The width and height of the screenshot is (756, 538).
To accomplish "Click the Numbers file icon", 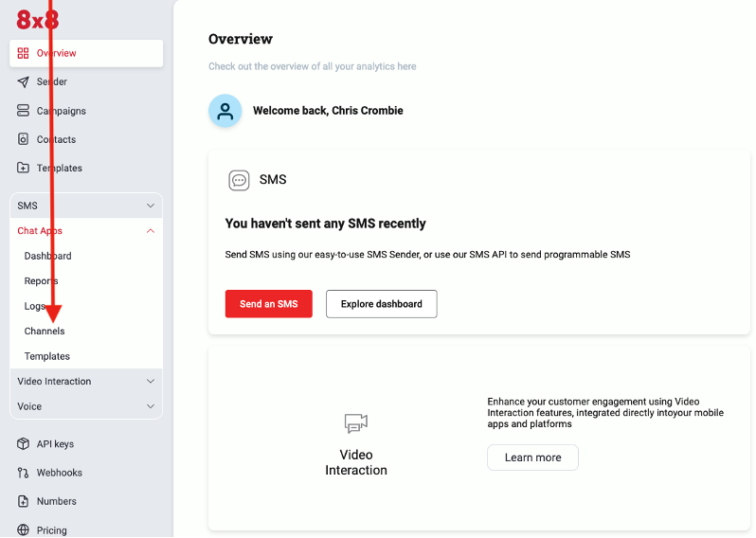I will click(23, 501).
